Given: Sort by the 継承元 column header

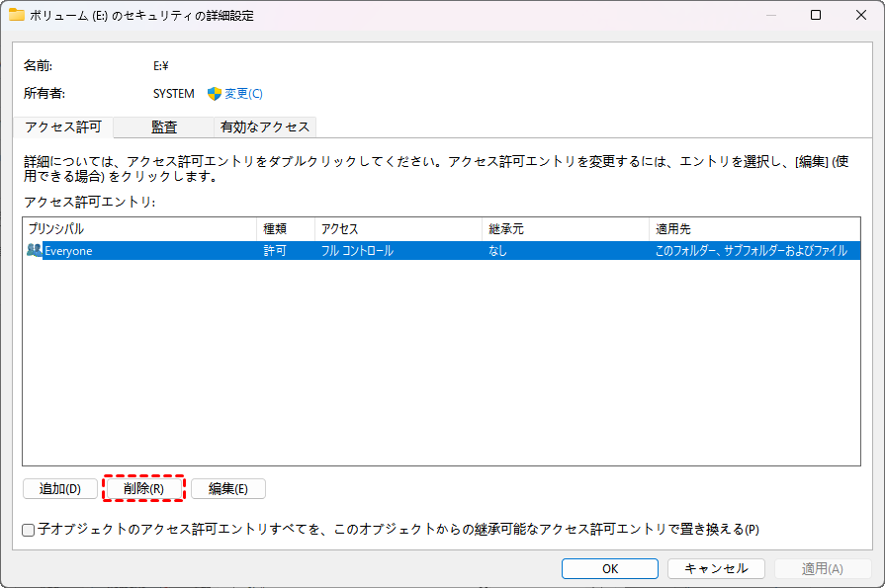Looking at the screenshot, I should [565, 228].
